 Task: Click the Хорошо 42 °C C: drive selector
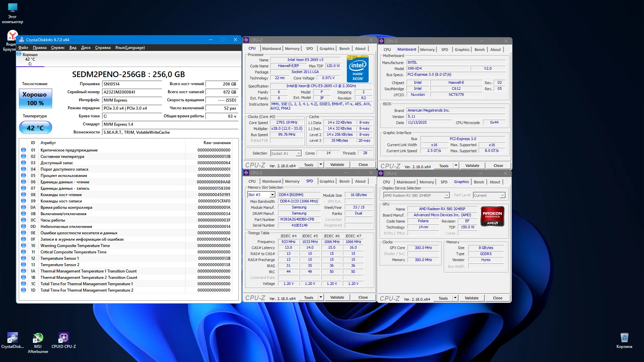(30, 59)
